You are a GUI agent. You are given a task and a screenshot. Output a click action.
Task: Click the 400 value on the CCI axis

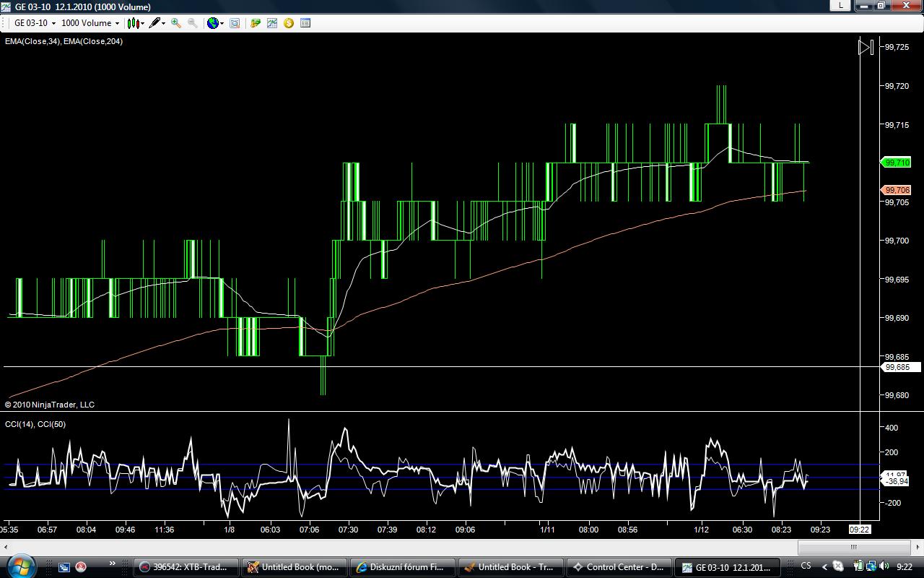coord(892,428)
